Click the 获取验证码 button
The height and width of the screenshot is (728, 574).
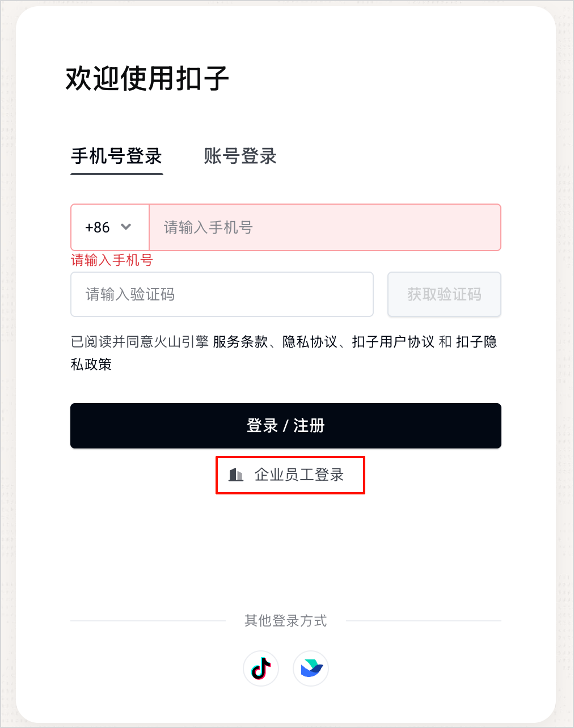444,294
